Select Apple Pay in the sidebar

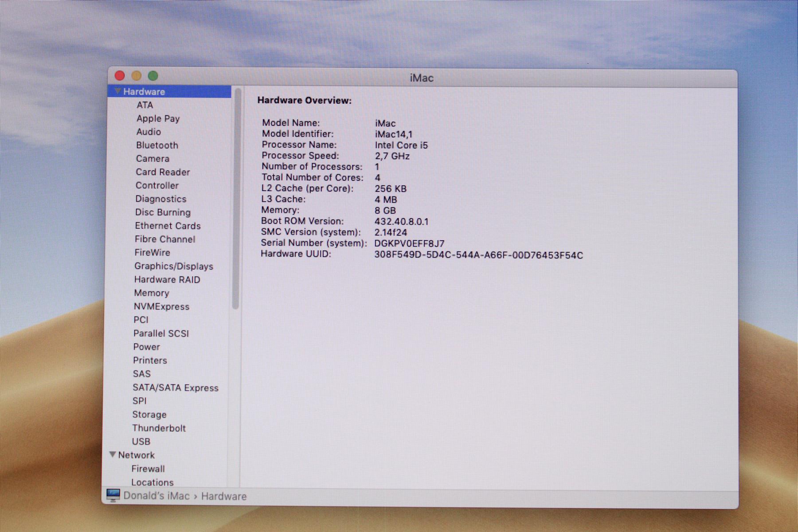[158, 119]
